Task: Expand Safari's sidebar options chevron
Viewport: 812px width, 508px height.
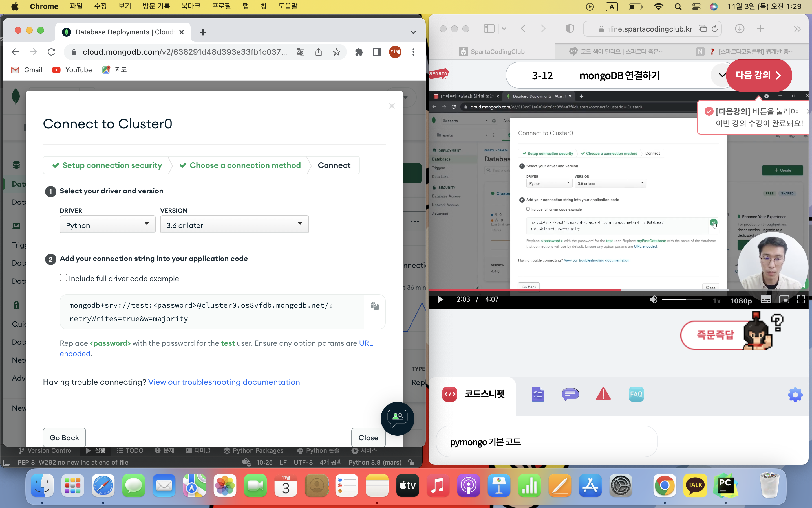Action: pyautogui.click(x=504, y=29)
